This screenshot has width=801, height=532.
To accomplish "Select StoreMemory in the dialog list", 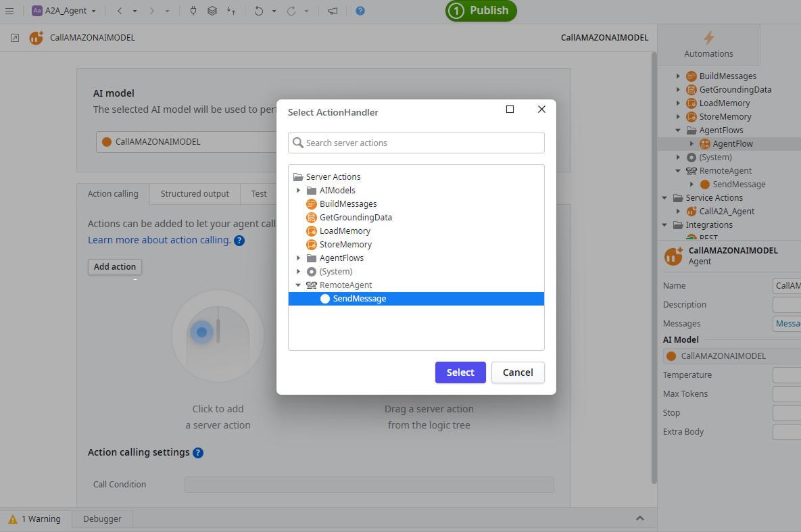I will [x=345, y=244].
